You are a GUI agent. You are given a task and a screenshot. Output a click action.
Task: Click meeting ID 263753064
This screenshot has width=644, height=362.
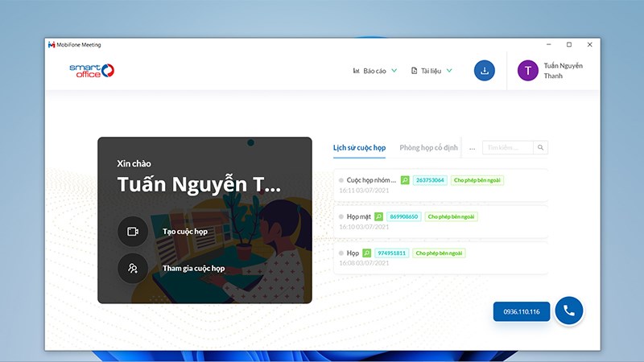[430, 180]
